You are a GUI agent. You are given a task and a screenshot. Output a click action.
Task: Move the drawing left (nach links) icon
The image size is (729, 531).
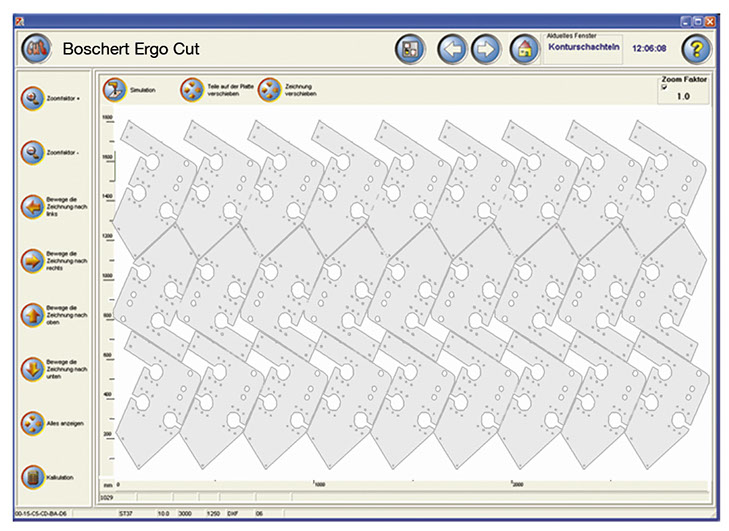coord(33,207)
